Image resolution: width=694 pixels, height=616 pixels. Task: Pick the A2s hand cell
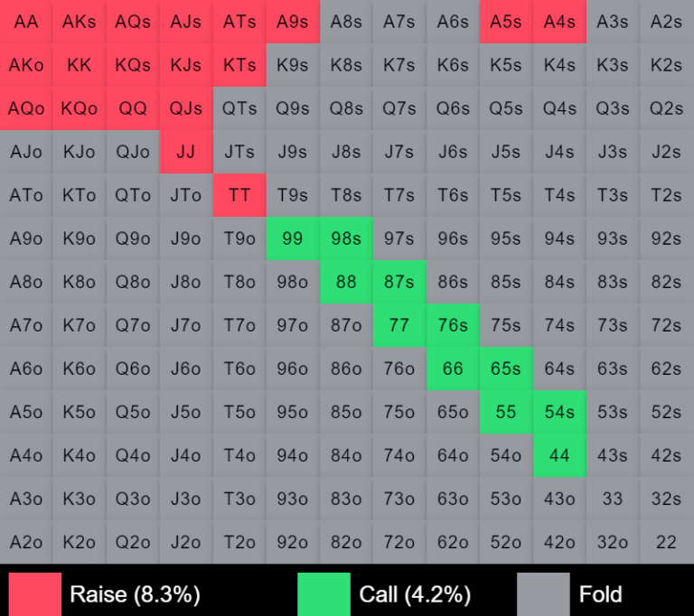point(666,22)
